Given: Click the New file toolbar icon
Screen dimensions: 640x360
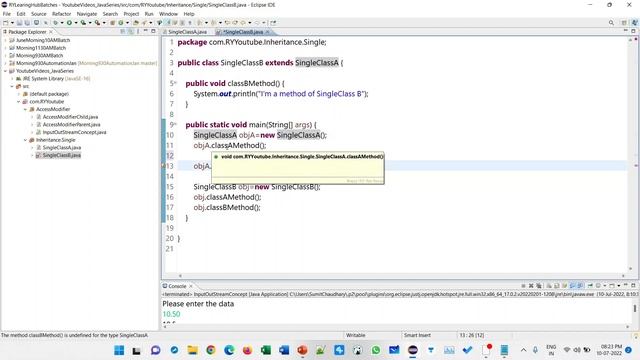Looking at the screenshot, I should (x=6, y=23).
